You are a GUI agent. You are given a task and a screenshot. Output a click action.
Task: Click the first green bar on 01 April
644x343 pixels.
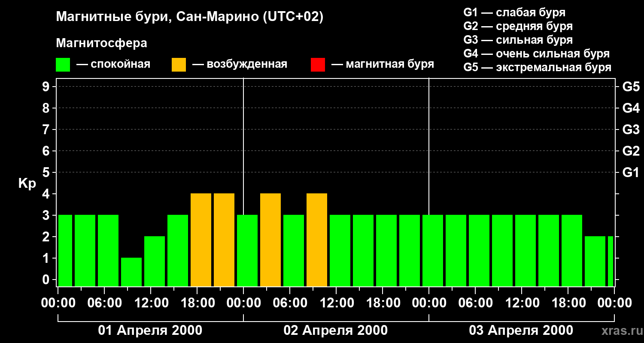[x=65, y=250]
